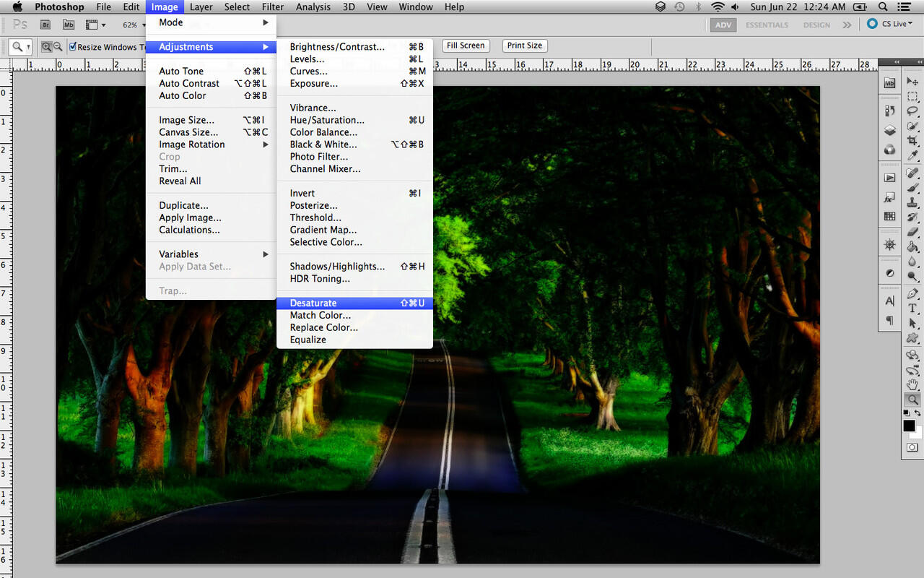This screenshot has width=924, height=578.
Task: Select the 3D Object Rotate tool
Action: click(x=912, y=355)
